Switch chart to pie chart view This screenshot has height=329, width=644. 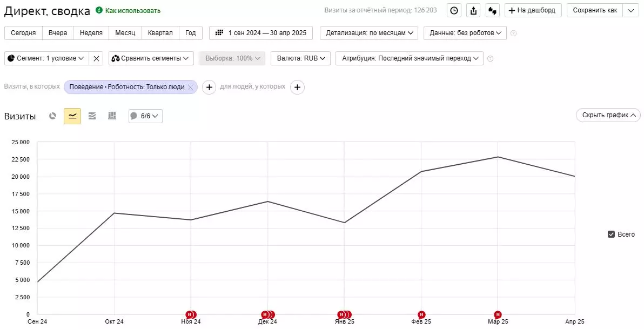pos(53,116)
